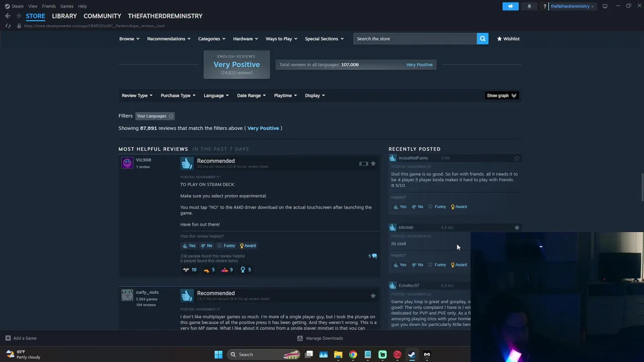Open the Friends menu
The image size is (644, 362).
pos(49,6)
